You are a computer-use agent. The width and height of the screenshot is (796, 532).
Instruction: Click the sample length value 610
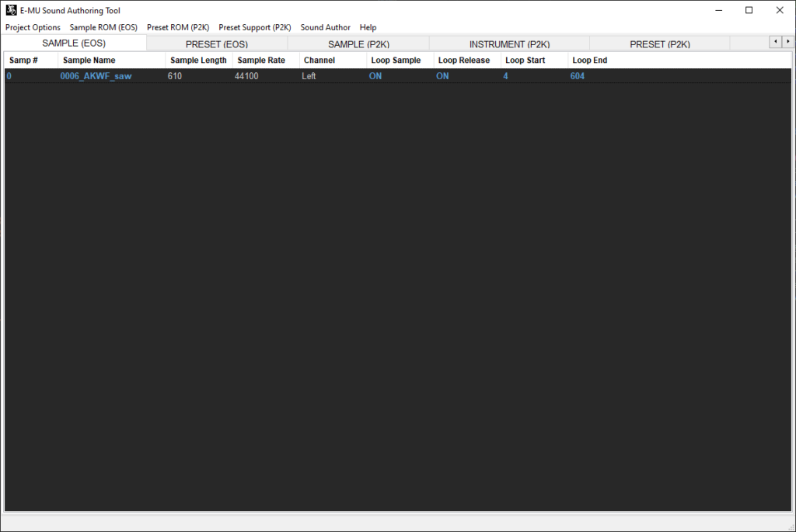[175, 76]
